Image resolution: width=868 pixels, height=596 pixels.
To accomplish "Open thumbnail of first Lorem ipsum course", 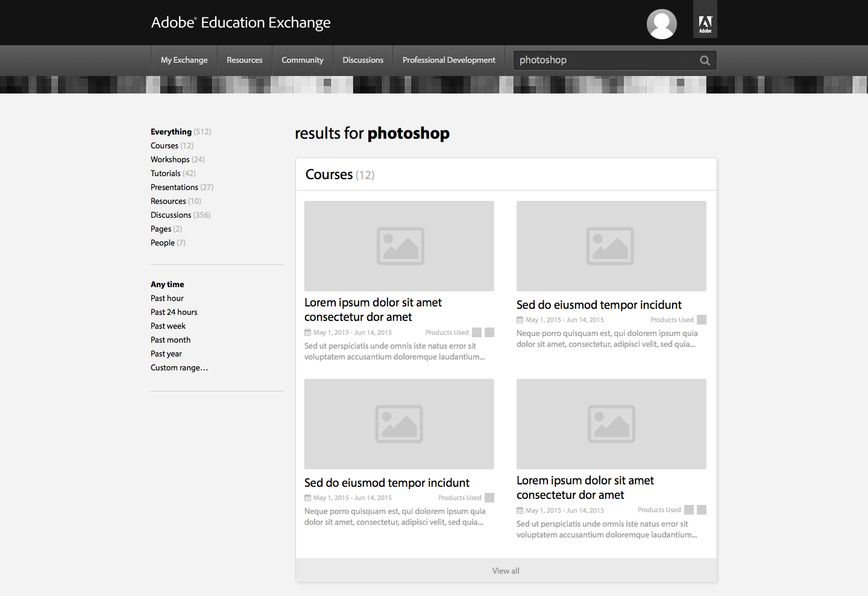I will (x=399, y=246).
